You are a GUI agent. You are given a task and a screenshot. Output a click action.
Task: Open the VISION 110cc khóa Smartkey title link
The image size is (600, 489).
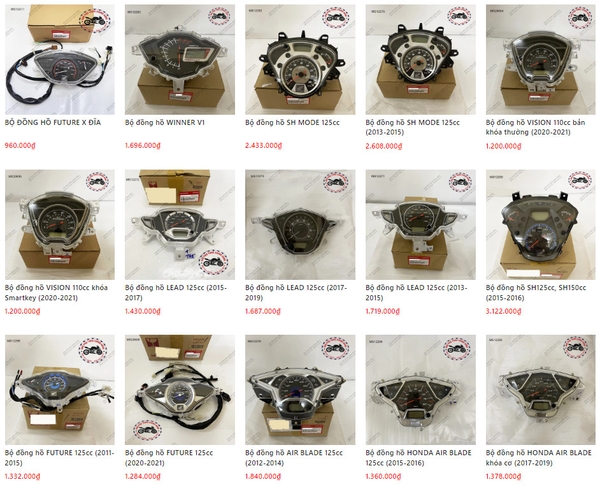56,293
